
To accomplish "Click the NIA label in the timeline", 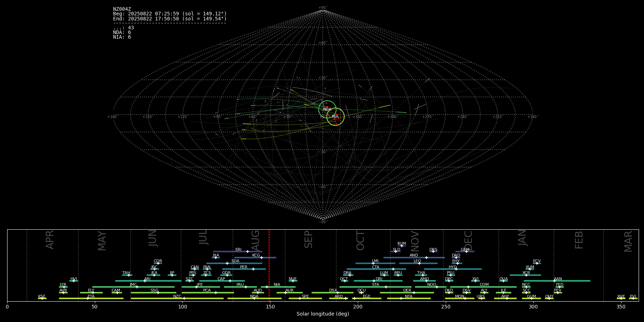I will (277, 285).
